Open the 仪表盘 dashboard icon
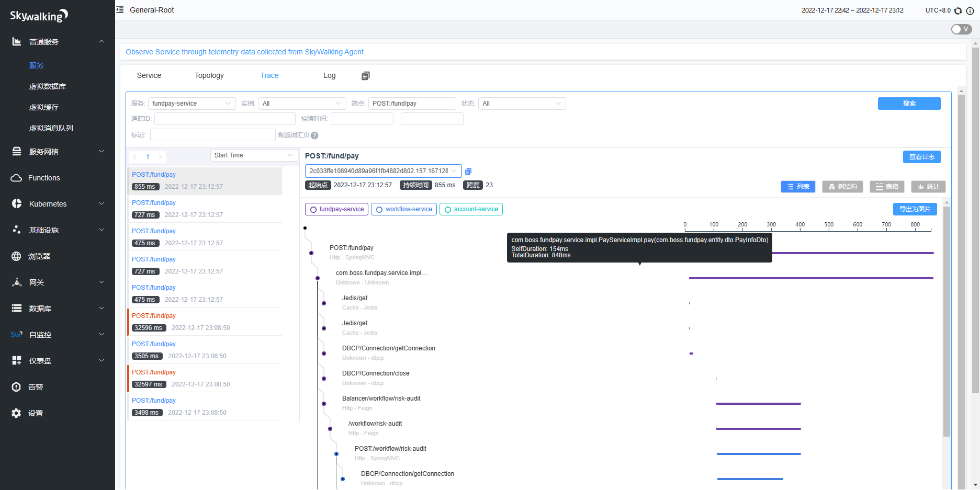The width and height of the screenshot is (980, 490). [x=17, y=360]
